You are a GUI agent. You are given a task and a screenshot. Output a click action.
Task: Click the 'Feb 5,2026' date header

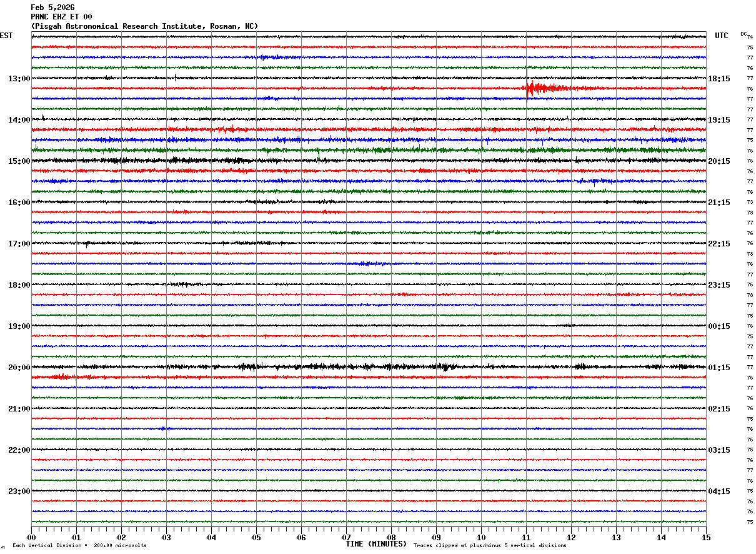[52, 8]
